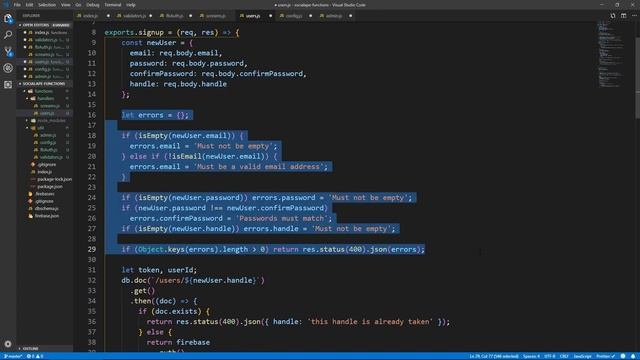Click the open changes icon in editor toolbar
The image size is (640, 360).
(613, 16)
